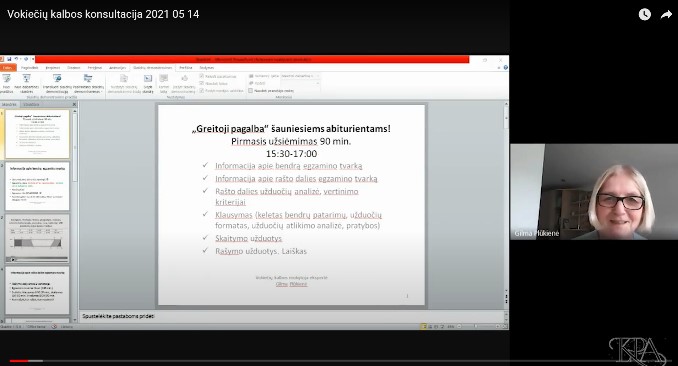Screen dimensions: 678x366
Task: Click the YouTube video progress bar
Action: pyautogui.click(x=339, y=360)
